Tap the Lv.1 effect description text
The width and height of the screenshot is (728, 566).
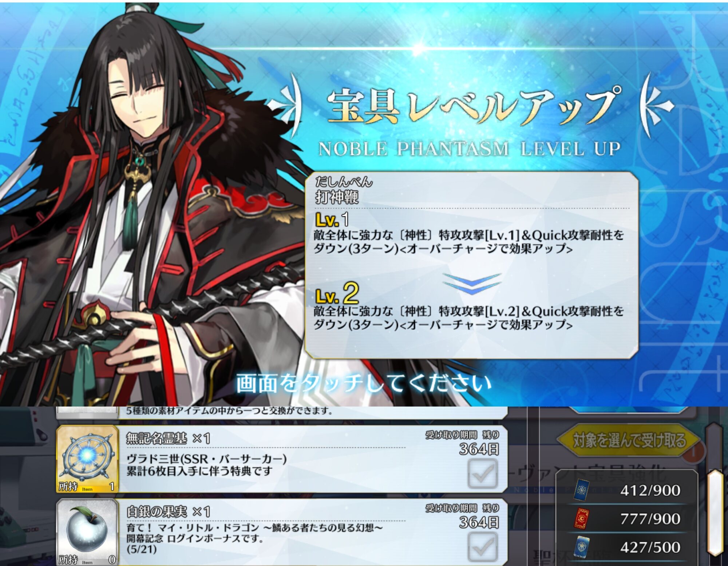point(468,242)
